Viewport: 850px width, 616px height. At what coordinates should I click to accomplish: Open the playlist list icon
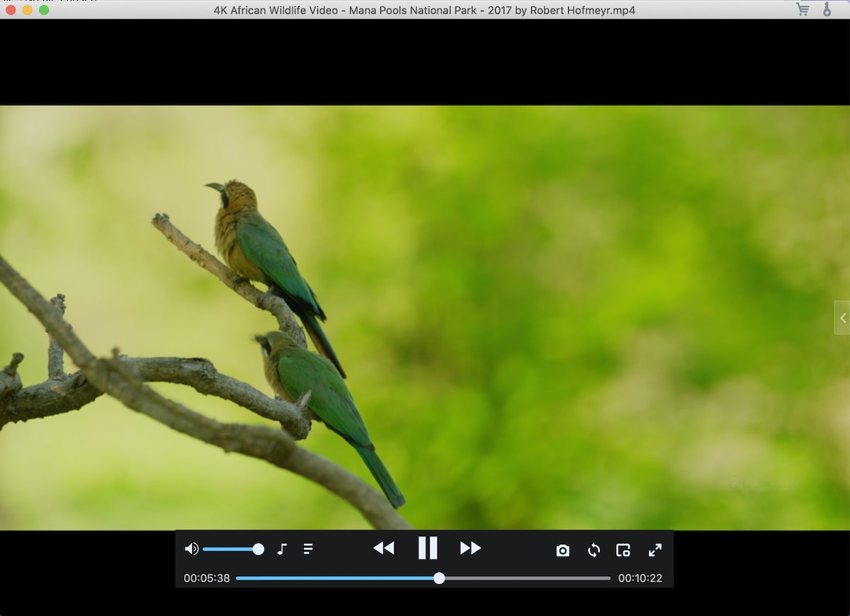(x=308, y=549)
